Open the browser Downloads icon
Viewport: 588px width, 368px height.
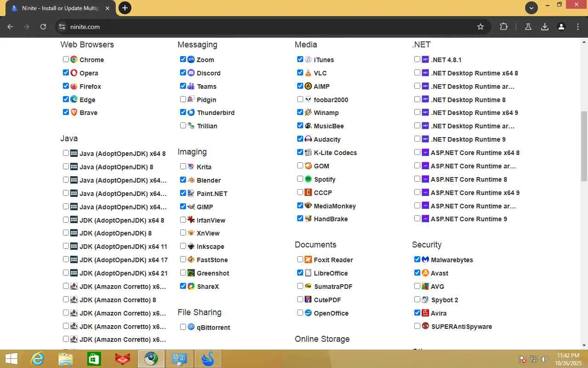[x=545, y=27]
